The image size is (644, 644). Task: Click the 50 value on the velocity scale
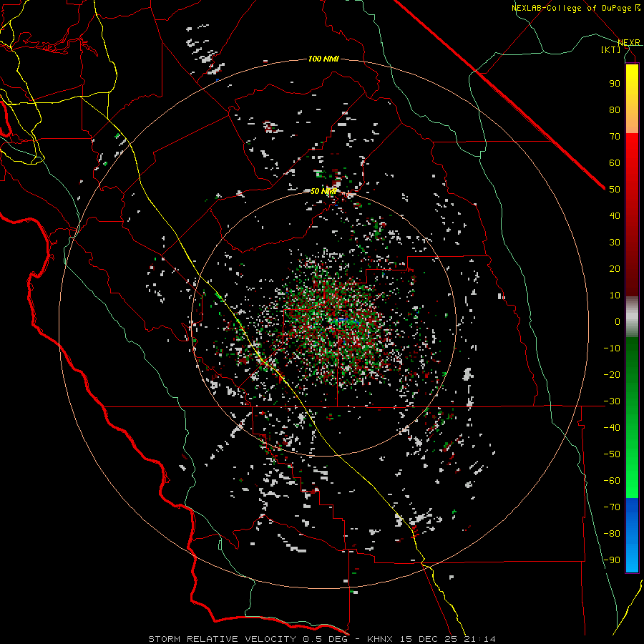615,190
